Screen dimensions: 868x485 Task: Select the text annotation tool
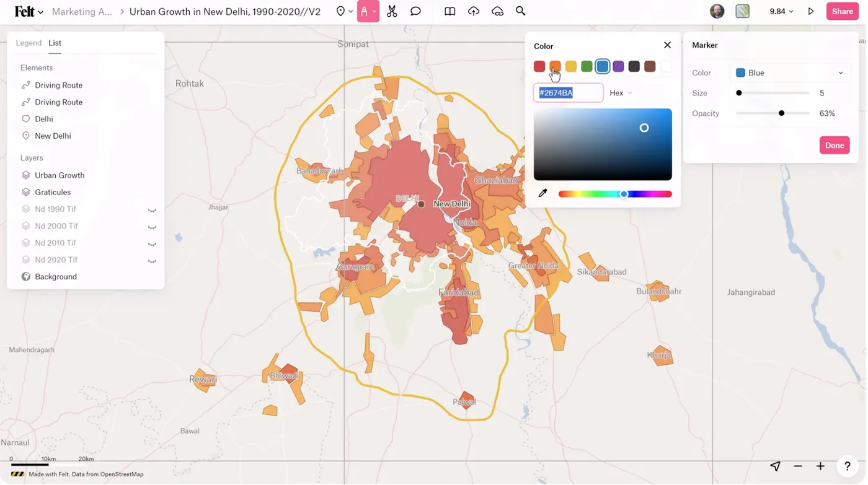(x=368, y=11)
